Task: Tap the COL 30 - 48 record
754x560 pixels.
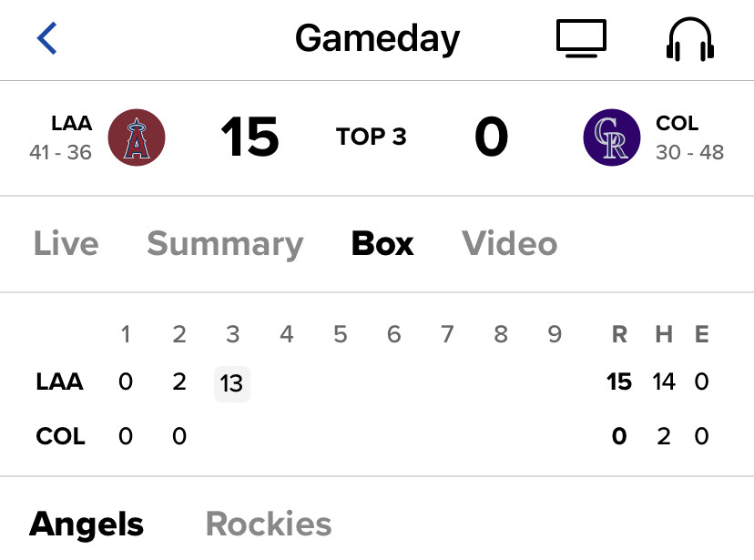Action: pos(690,138)
